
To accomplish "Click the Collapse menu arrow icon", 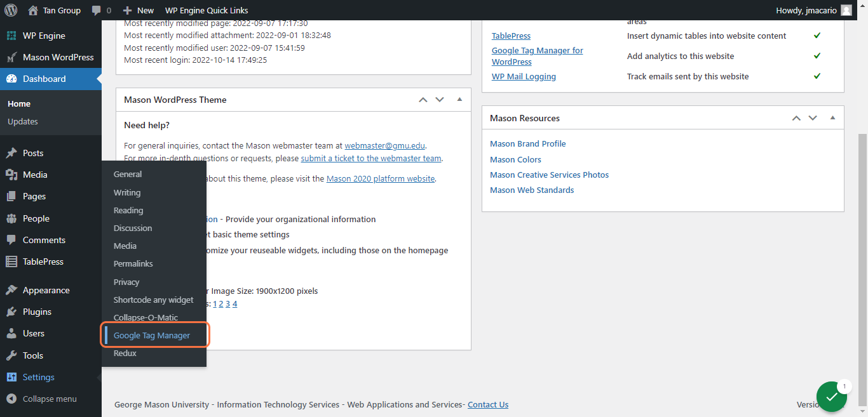I will 11,399.
